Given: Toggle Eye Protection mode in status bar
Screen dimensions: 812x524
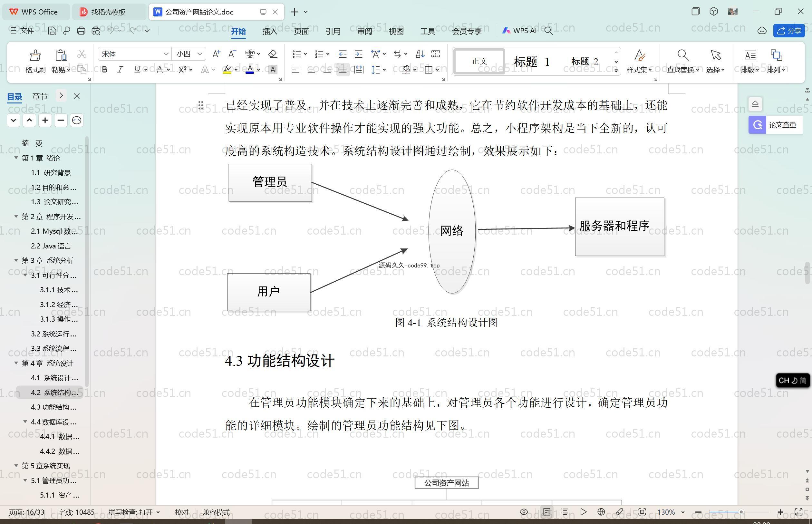Looking at the screenshot, I should click(x=524, y=512).
